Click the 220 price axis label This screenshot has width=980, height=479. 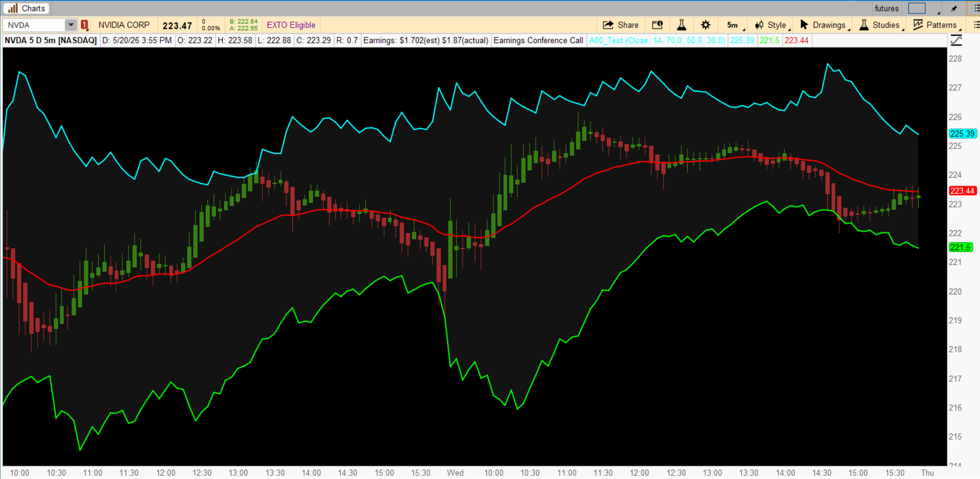[x=955, y=291]
